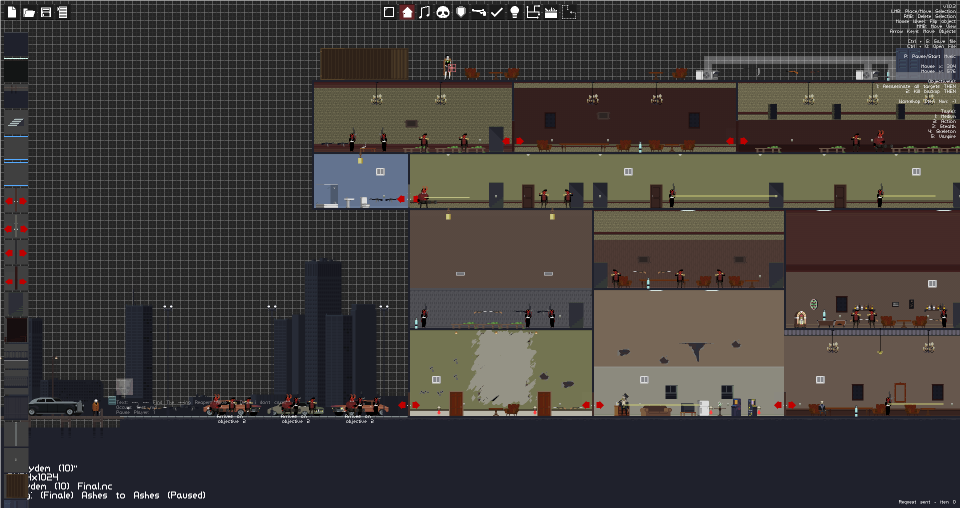This screenshot has width=960, height=508.
Task: Open the checkmark objectives category
Action: [497, 12]
